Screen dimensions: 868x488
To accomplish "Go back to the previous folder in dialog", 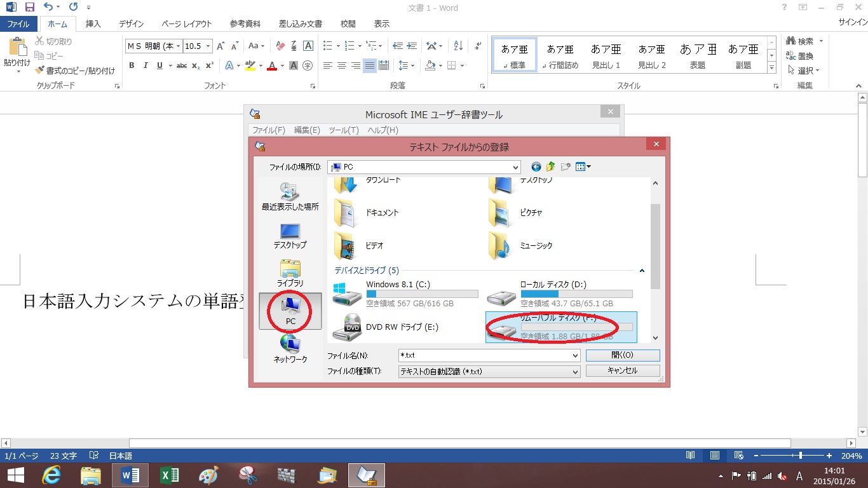I will 536,166.
